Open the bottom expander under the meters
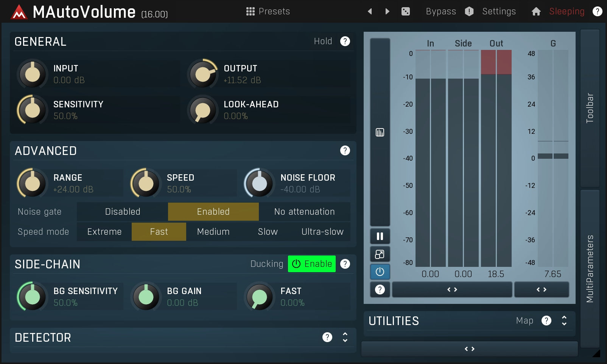This screenshot has height=364, width=607. [x=469, y=349]
